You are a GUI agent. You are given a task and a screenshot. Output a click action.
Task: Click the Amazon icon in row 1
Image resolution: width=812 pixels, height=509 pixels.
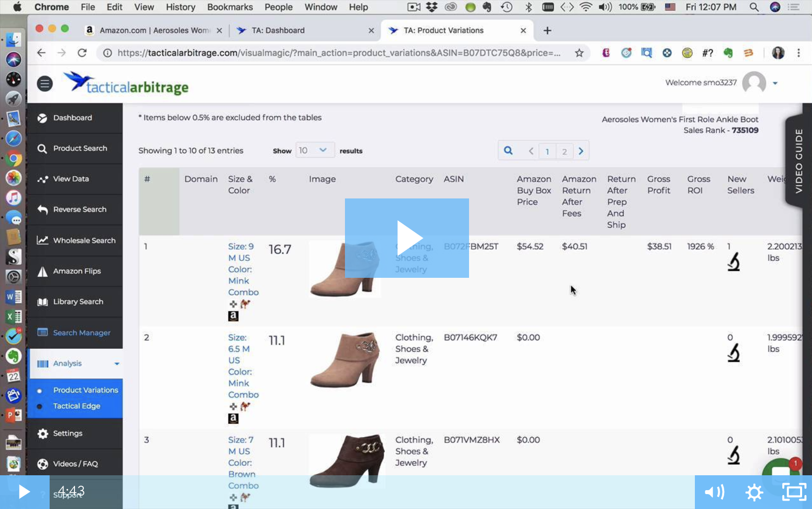coord(233,316)
